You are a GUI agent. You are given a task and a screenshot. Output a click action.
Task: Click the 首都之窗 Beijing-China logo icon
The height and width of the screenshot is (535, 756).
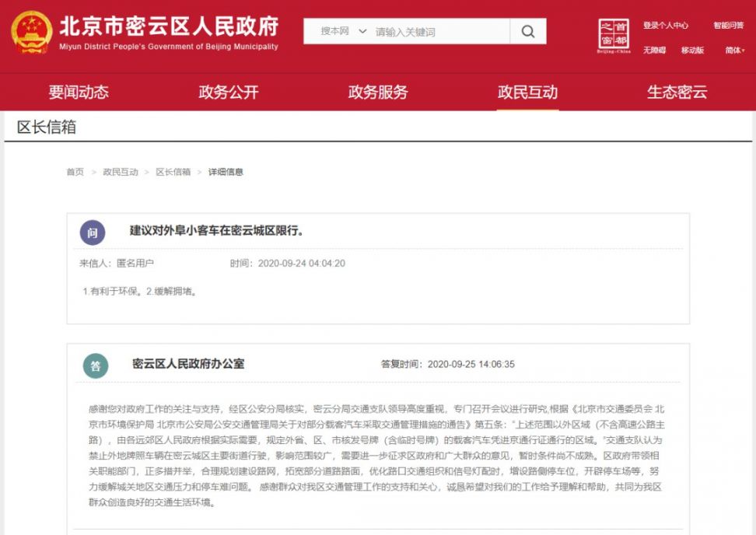614,32
